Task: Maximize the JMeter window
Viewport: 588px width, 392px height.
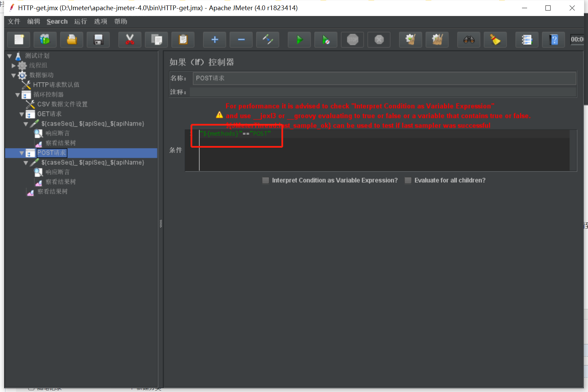Action: (548, 8)
